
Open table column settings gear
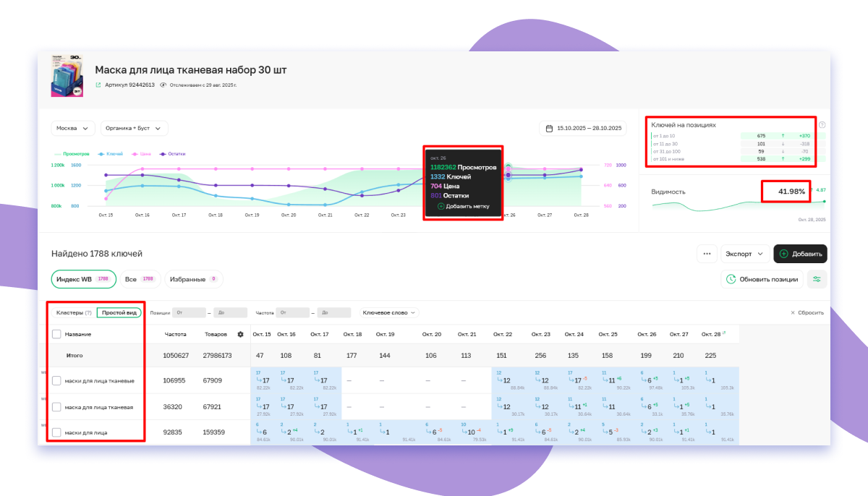pyautogui.click(x=240, y=335)
